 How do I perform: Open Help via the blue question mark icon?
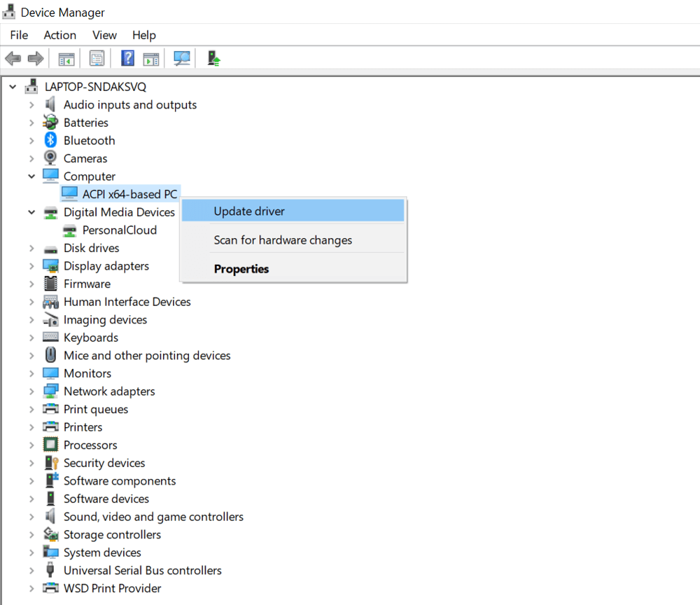pos(127,59)
